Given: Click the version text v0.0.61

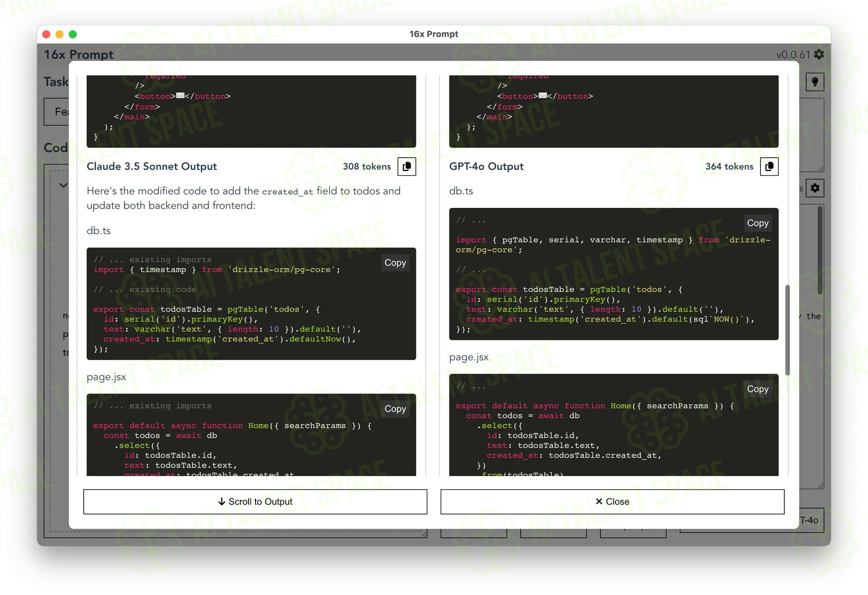Looking at the screenshot, I should (x=793, y=55).
